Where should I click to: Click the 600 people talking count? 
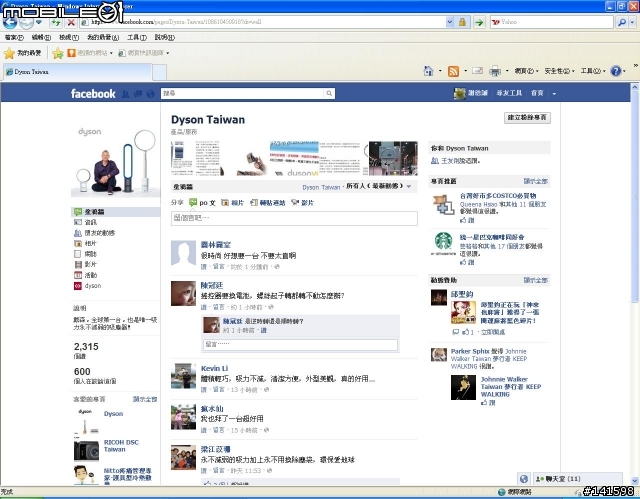pyautogui.click(x=82, y=372)
